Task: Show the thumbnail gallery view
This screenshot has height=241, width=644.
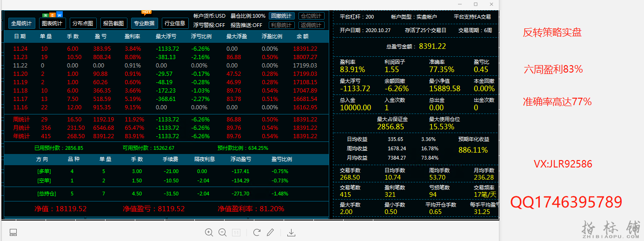Action: coord(13,232)
